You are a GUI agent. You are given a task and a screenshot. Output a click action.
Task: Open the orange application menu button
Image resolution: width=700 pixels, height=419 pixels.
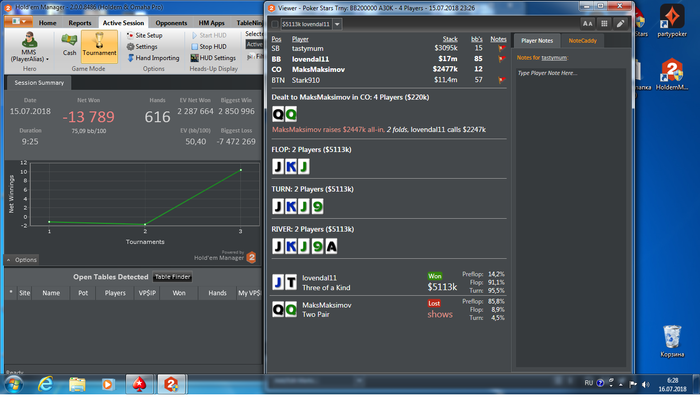pos(19,21)
